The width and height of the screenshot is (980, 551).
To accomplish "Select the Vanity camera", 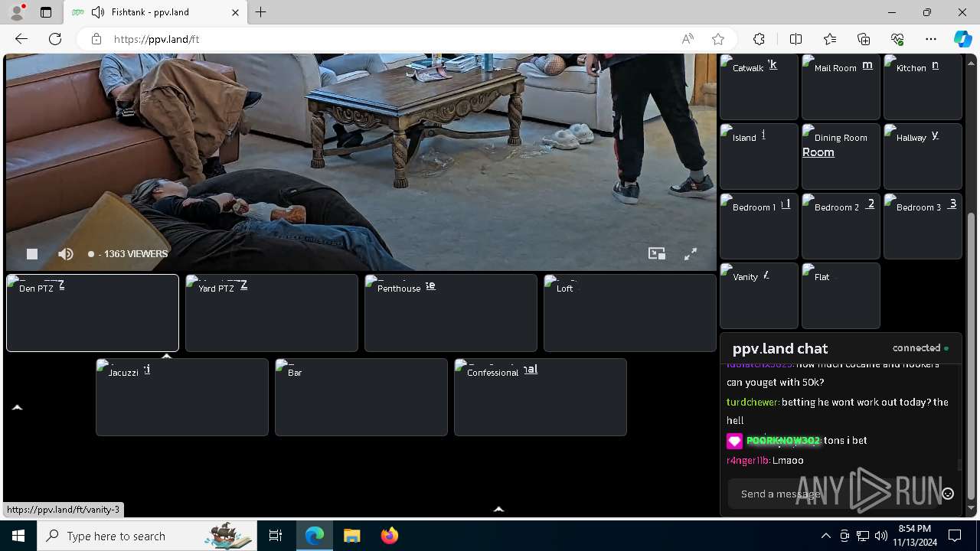I will pyautogui.click(x=759, y=295).
